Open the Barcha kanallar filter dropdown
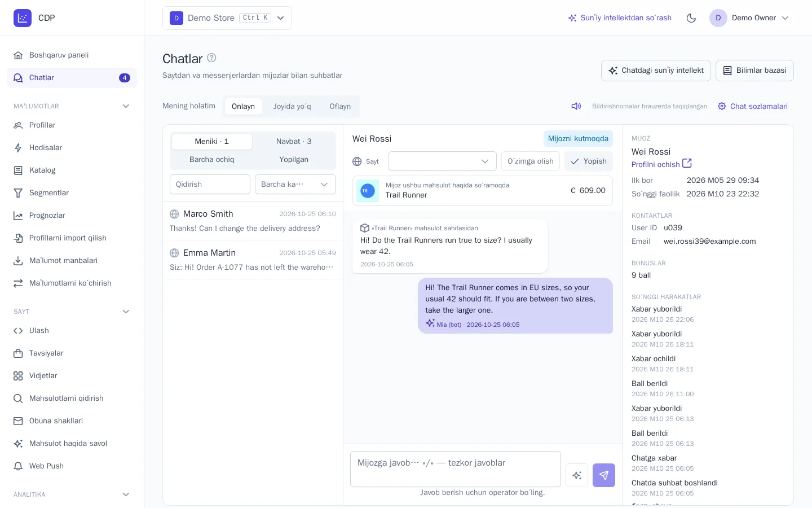812x508 pixels. (295, 185)
